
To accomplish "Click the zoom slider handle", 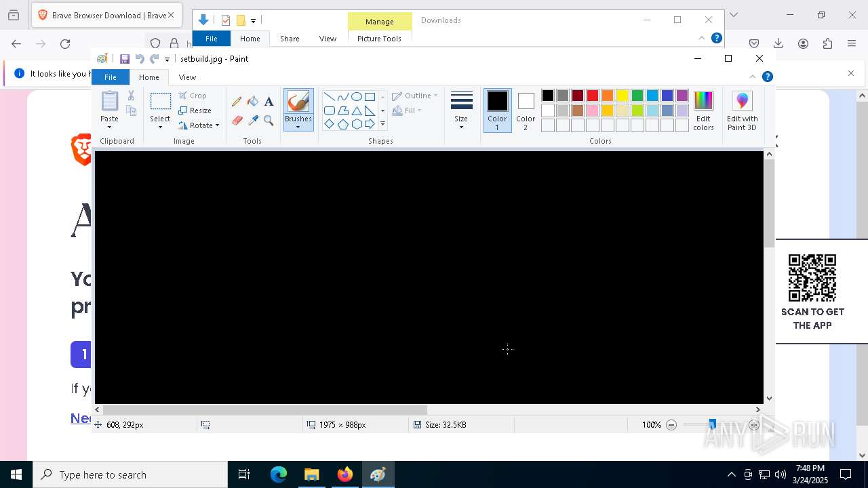I will click(712, 425).
